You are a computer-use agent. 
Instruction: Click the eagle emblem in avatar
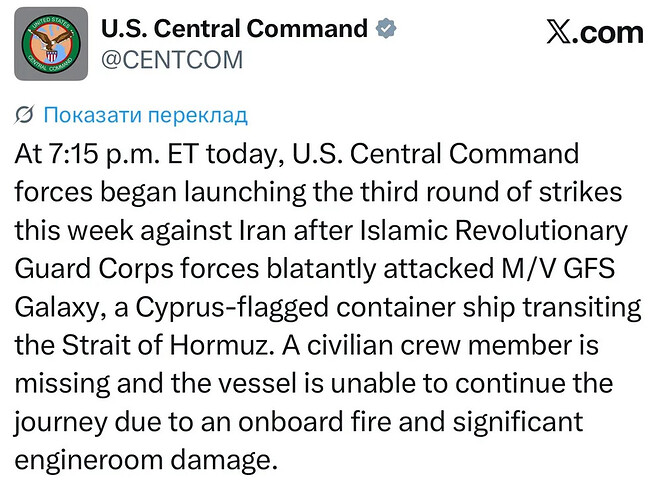[51, 44]
